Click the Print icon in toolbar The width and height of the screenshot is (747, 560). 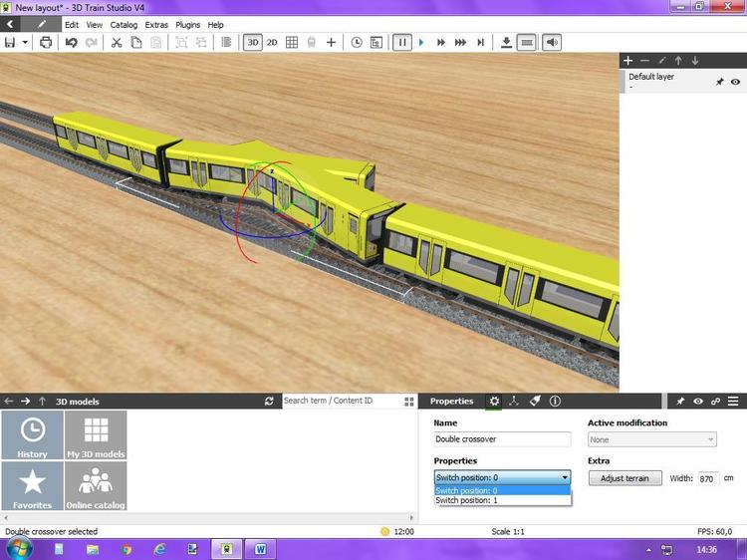45,43
